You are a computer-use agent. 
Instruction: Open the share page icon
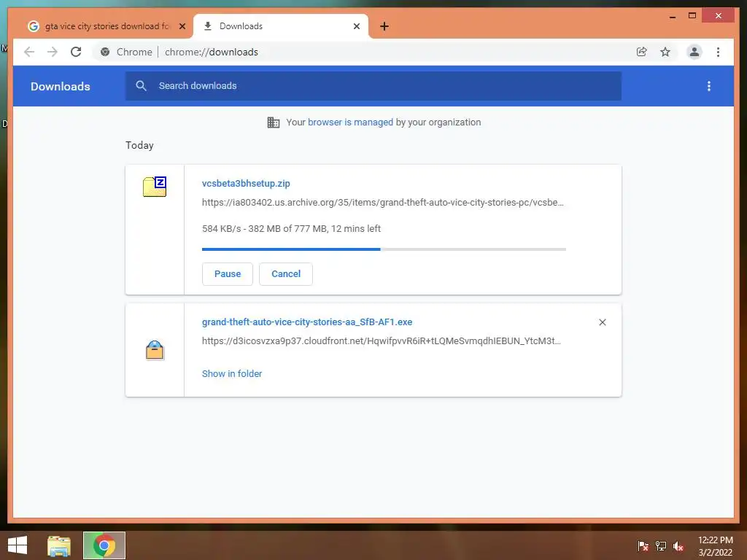pyautogui.click(x=642, y=52)
